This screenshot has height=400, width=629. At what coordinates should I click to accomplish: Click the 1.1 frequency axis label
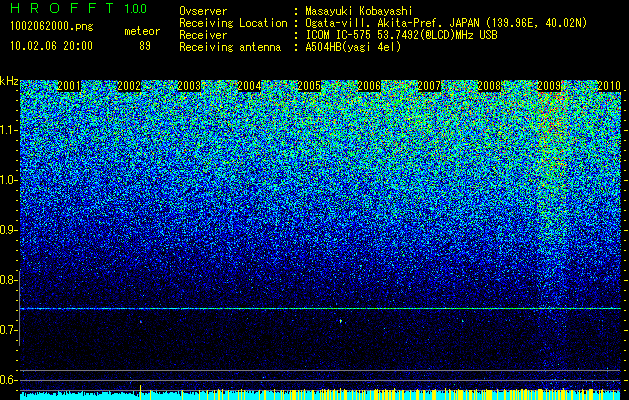coord(8,130)
